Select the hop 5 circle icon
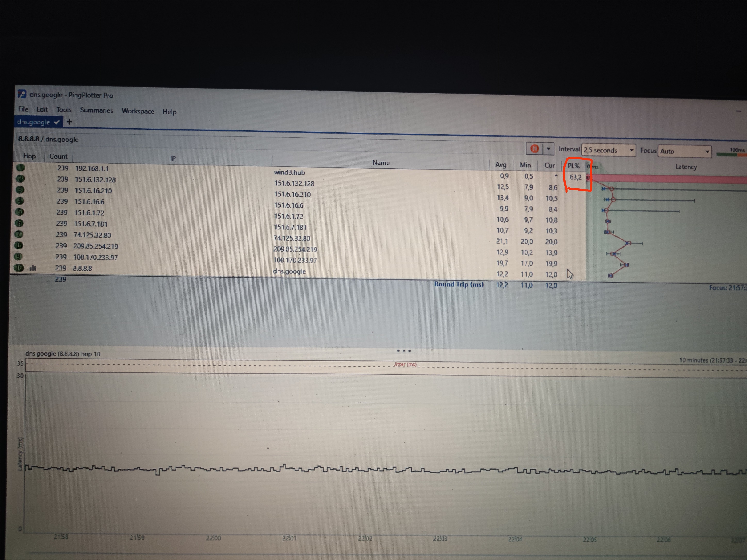Image resolution: width=747 pixels, height=560 pixels. 20,212
